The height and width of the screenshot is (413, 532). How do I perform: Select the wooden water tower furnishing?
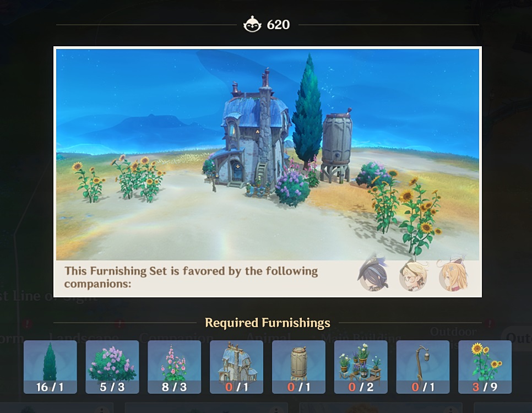pyautogui.click(x=298, y=367)
